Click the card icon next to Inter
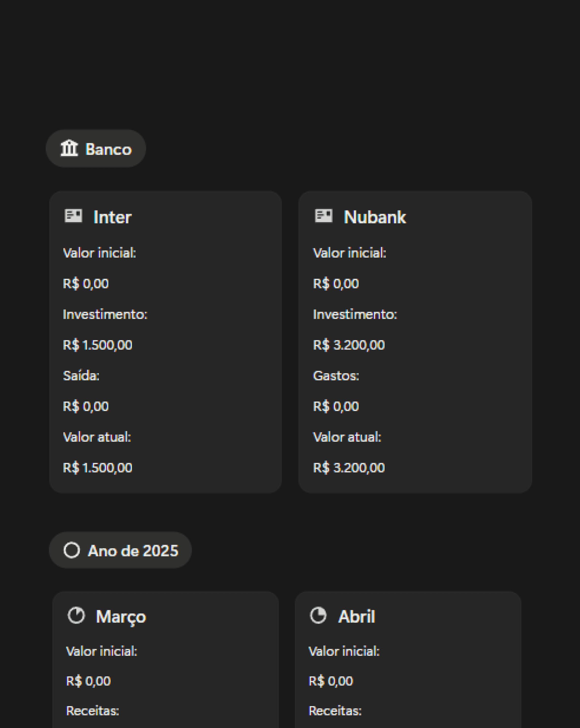Image resolution: width=580 pixels, height=728 pixels. pos(73,216)
